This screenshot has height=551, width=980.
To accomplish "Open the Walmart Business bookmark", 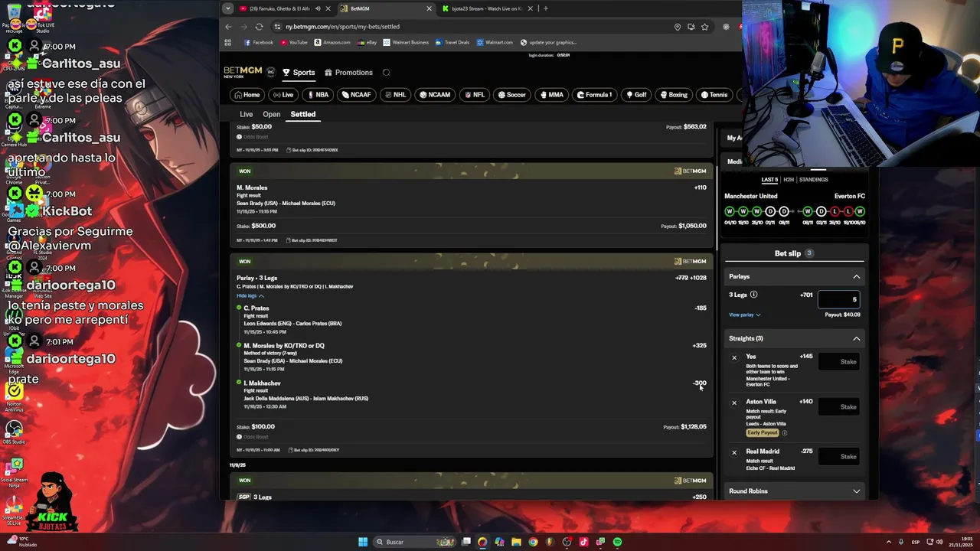I will pyautogui.click(x=406, y=43).
